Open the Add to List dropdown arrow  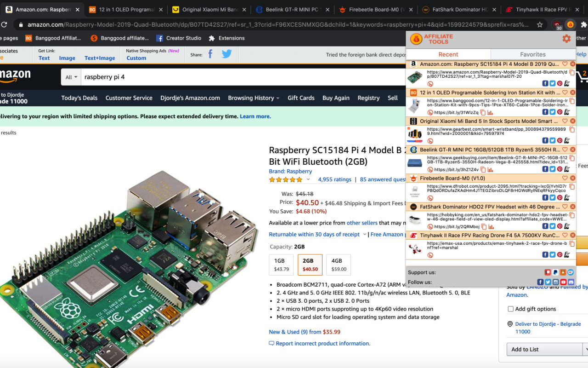(x=585, y=349)
